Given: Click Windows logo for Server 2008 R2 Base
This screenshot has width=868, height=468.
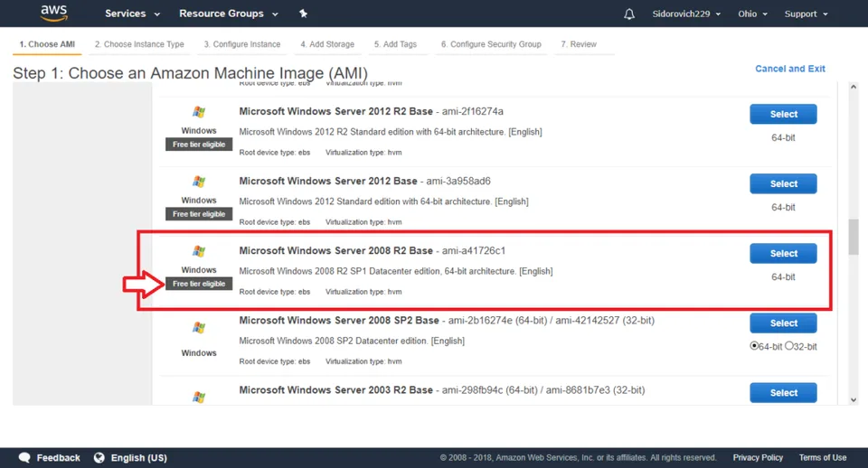Looking at the screenshot, I should click(199, 251).
